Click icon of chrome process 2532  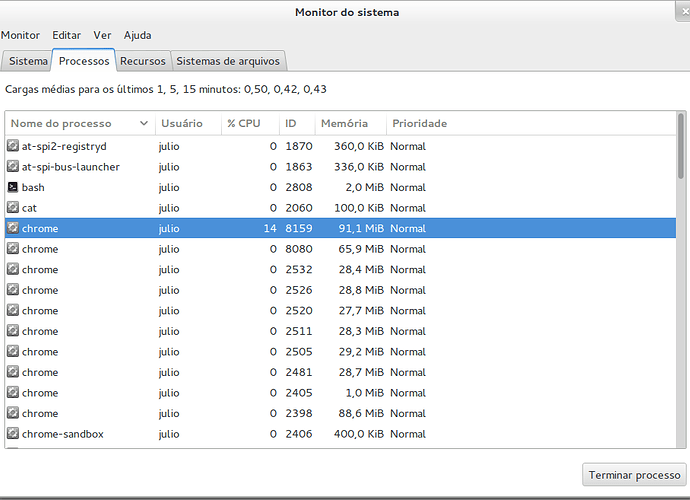13,269
